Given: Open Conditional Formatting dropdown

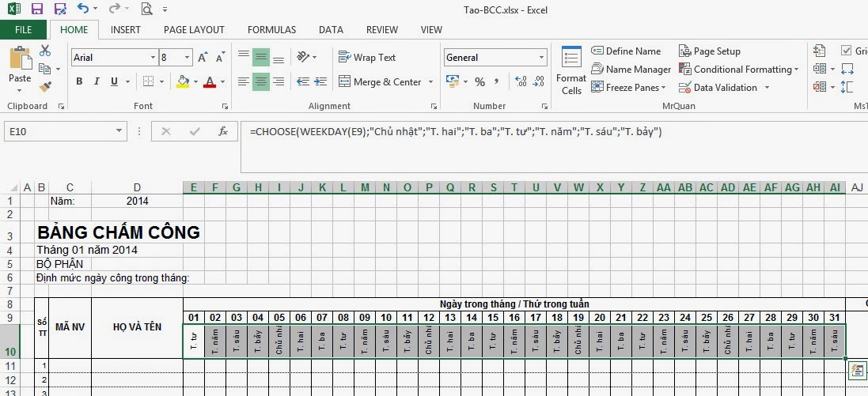Looking at the screenshot, I should tap(738, 69).
